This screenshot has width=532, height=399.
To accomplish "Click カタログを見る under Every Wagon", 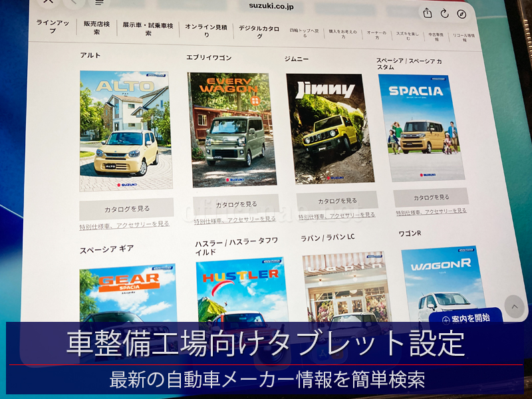I will coord(235,204).
